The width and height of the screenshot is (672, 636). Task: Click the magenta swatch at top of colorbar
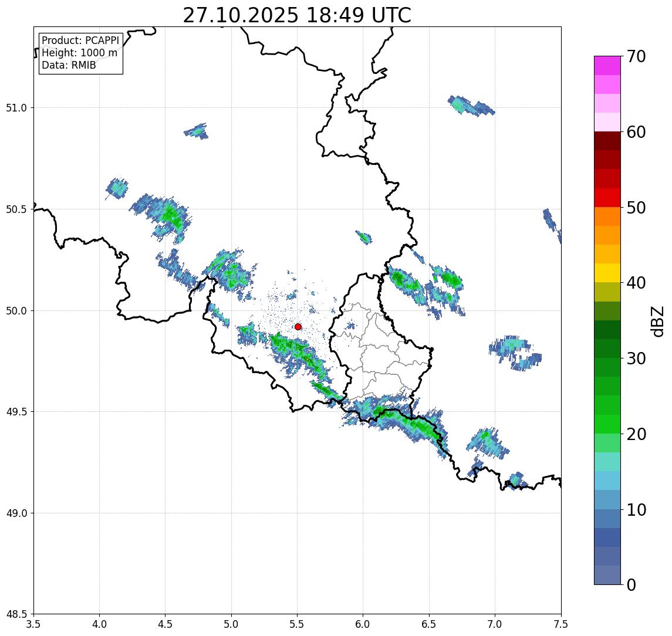pos(607,66)
